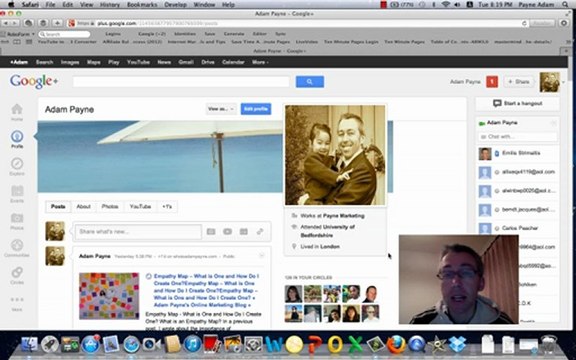
Task: Click the Lived in London text
Action: pos(320,246)
